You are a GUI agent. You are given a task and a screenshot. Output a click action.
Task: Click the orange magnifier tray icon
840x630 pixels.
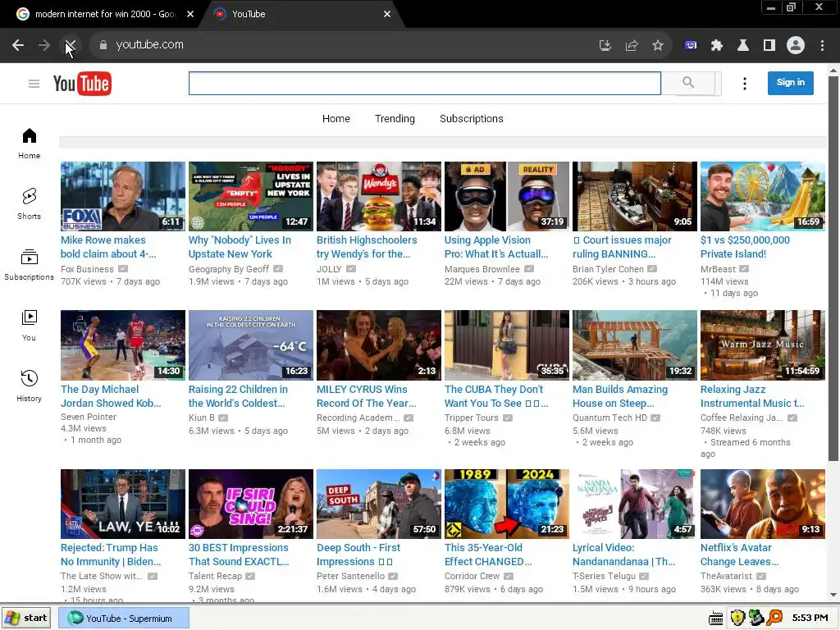click(x=774, y=619)
